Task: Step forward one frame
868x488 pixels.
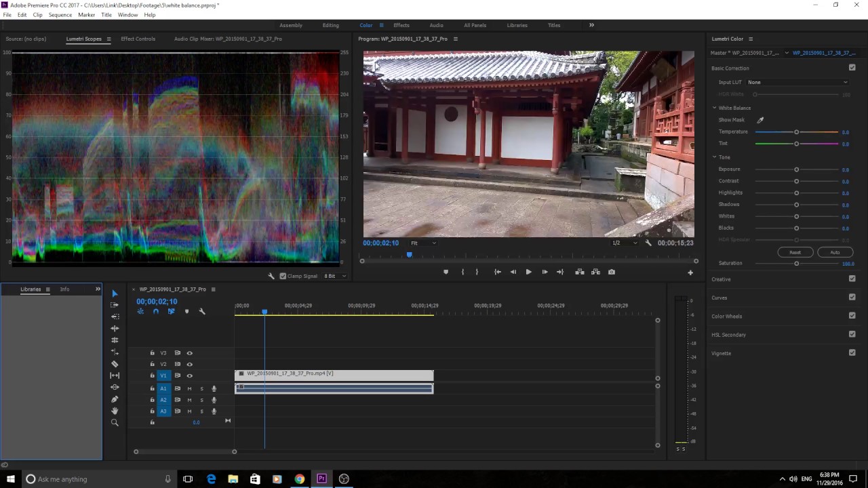Action: (545, 272)
